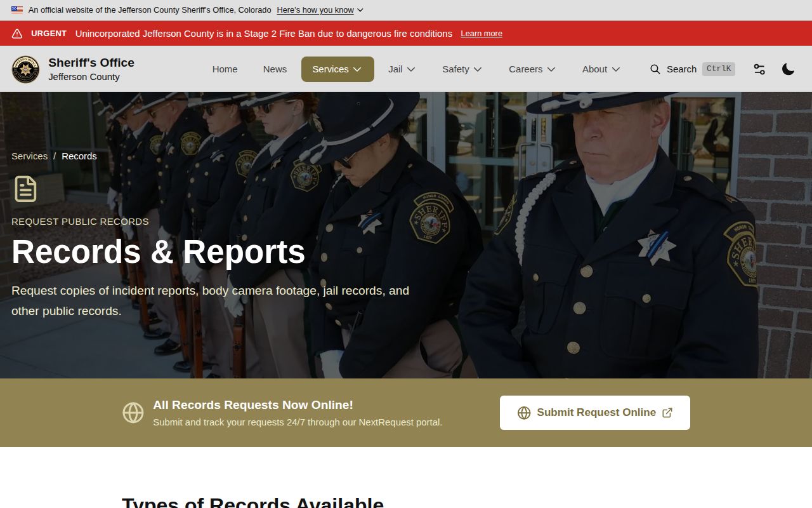This screenshot has height=508, width=812.
Task: Click the CtrlK keyboard shortcut badge
Action: click(x=719, y=69)
